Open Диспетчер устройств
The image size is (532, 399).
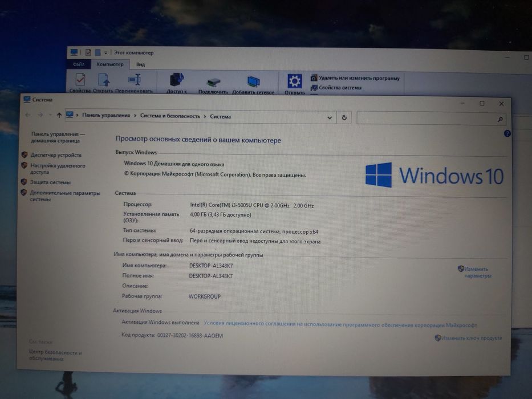pyautogui.click(x=56, y=155)
